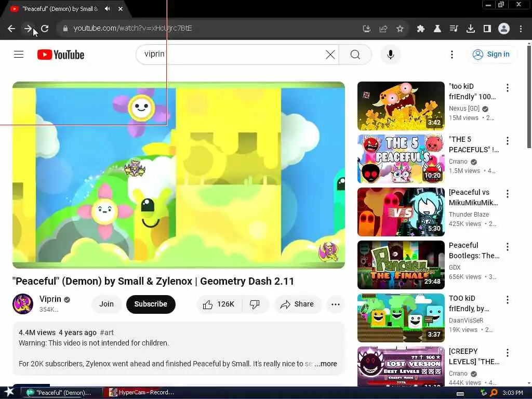Click the Thunder Blaze channel name
Viewport: 532px width, 399px height.
pyautogui.click(x=469, y=215)
